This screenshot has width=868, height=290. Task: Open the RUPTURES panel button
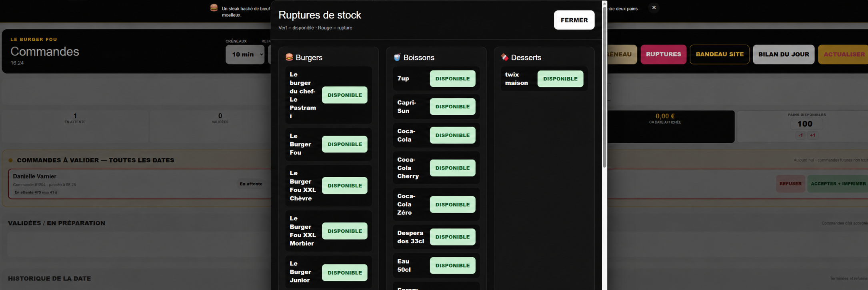pos(663,54)
